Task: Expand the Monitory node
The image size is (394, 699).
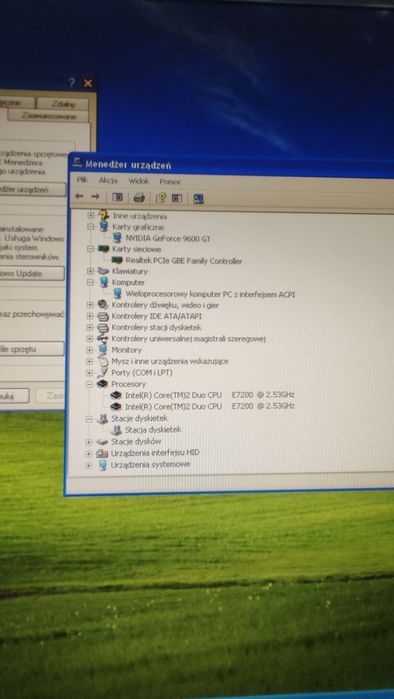Action: [x=90, y=350]
